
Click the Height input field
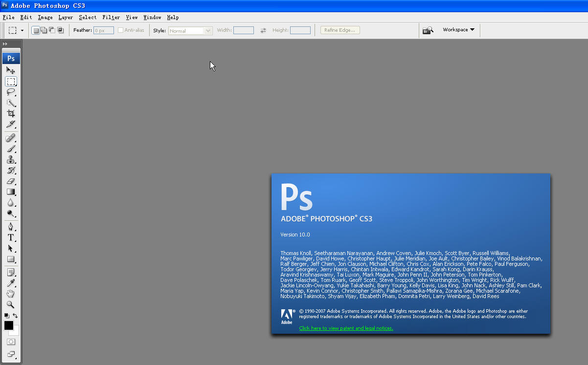pos(300,30)
